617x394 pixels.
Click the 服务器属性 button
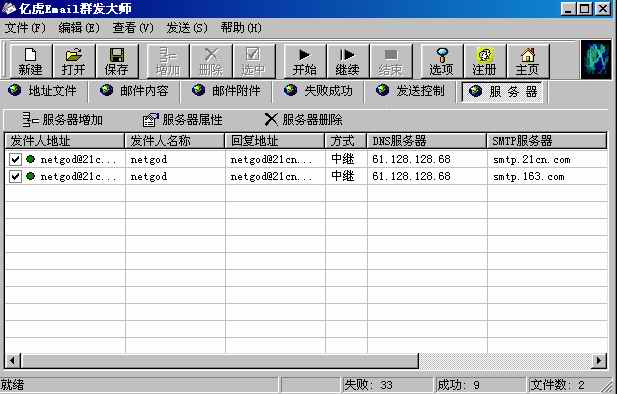183,120
